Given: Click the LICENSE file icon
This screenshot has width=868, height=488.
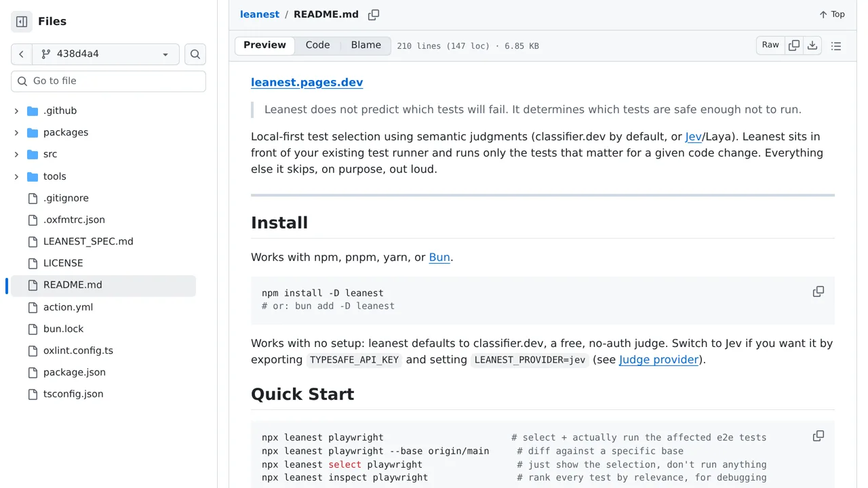Looking at the screenshot, I should [x=33, y=264].
